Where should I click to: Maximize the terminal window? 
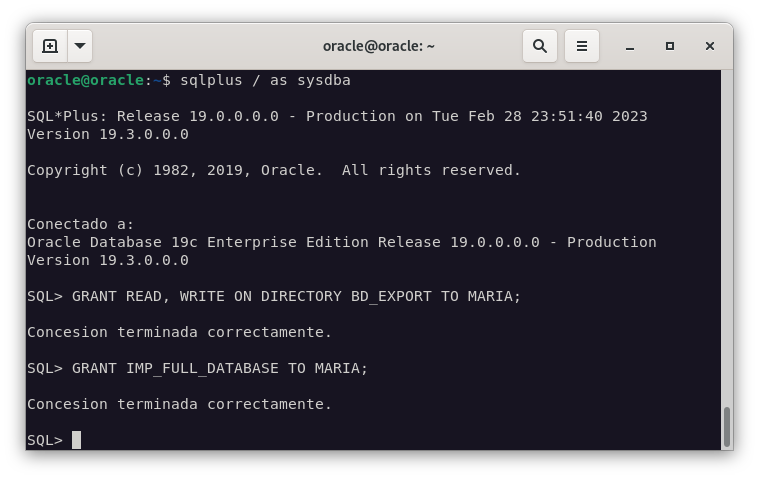point(670,46)
